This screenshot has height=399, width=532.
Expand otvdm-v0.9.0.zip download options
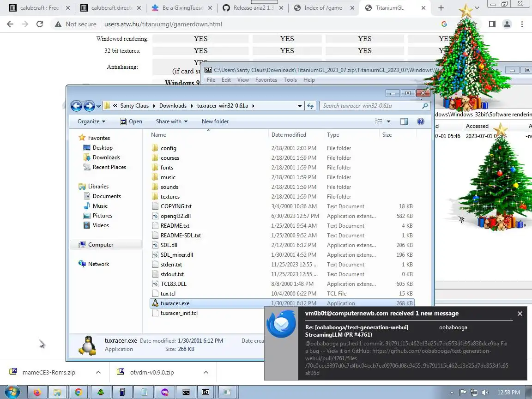206,372
